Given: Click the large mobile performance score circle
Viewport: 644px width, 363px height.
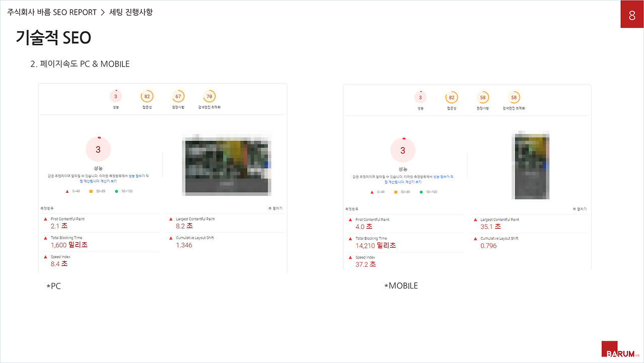Looking at the screenshot, I should 403,150.
